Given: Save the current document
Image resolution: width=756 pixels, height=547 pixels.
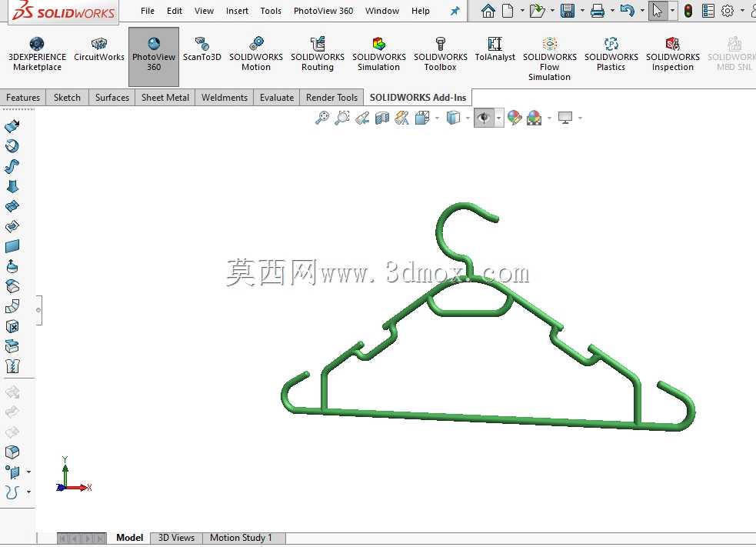Looking at the screenshot, I should coord(568,11).
